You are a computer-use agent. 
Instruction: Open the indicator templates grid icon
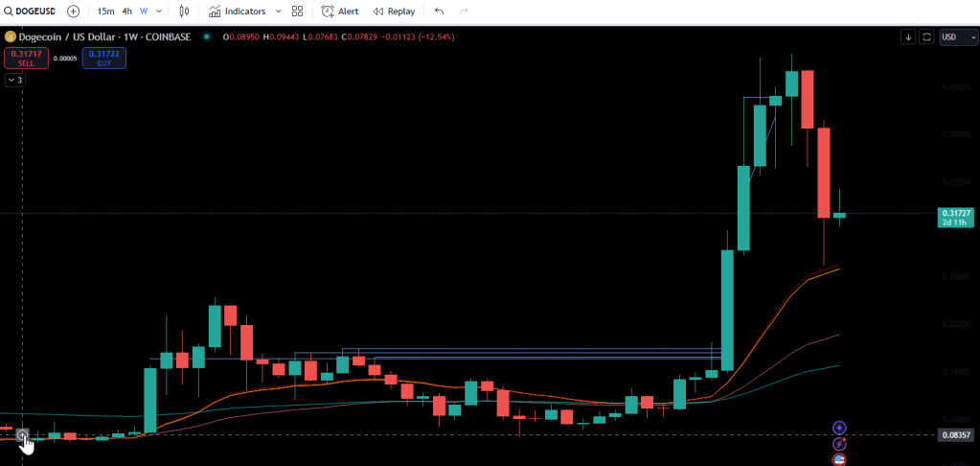pos(298,12)
